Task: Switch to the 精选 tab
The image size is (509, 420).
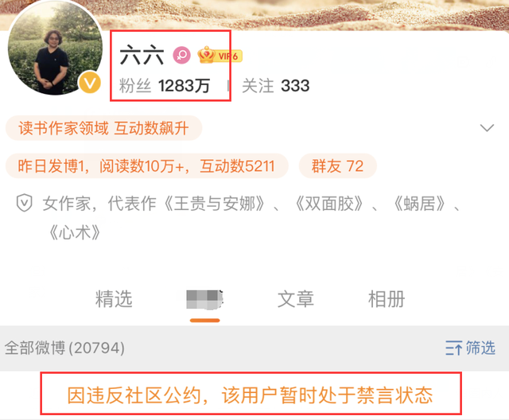Action: point(114,299)
